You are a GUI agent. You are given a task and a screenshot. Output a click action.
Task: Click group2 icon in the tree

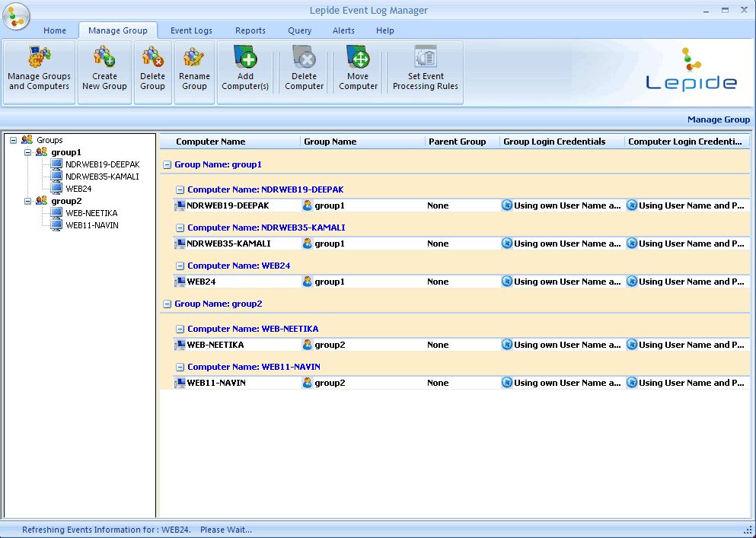click(x=41, y=201)
